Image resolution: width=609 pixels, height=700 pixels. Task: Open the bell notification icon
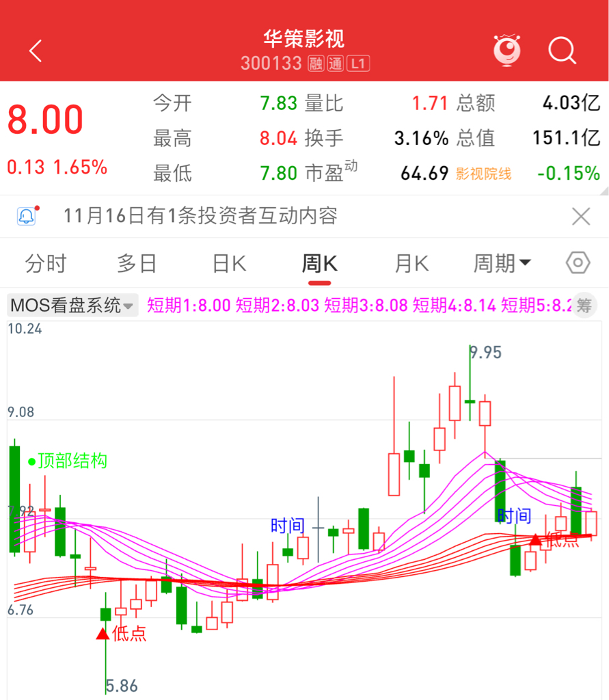pyautogui.click(x=27, y=216)
